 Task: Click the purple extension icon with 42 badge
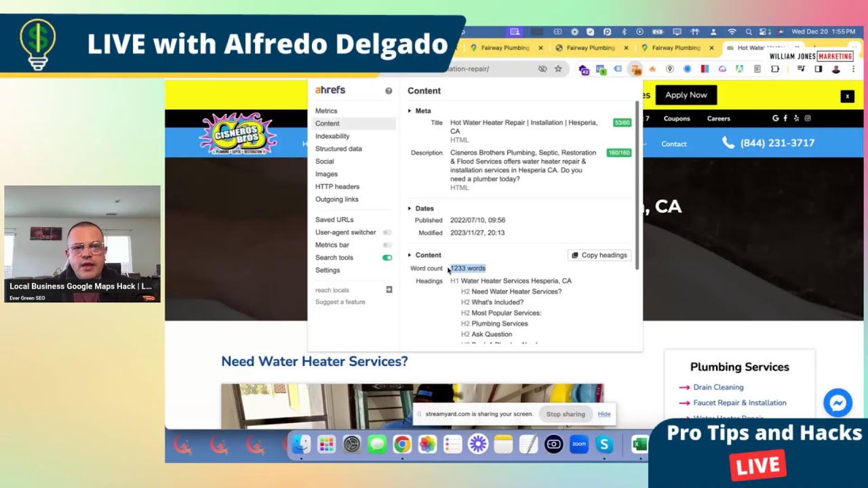(583, 69)
